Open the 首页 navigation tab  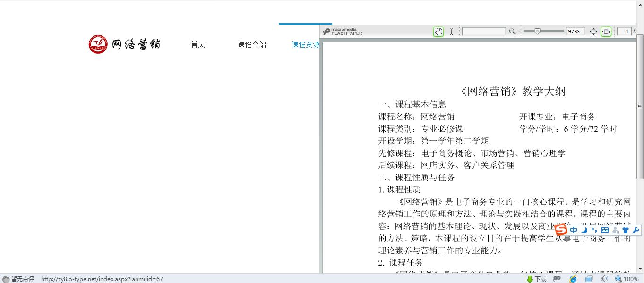198,44
